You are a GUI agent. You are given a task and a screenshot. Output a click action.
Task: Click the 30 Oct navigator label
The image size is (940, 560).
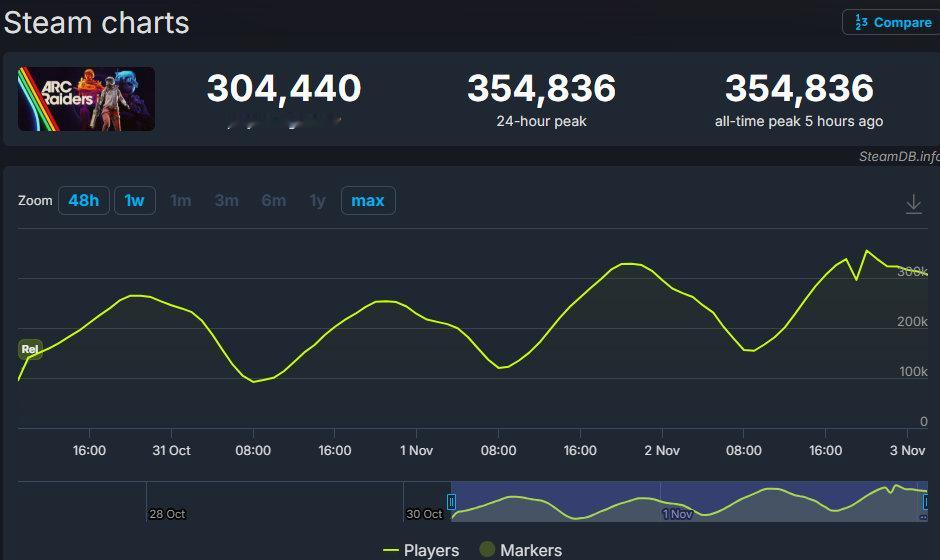(x=424, y=514)
